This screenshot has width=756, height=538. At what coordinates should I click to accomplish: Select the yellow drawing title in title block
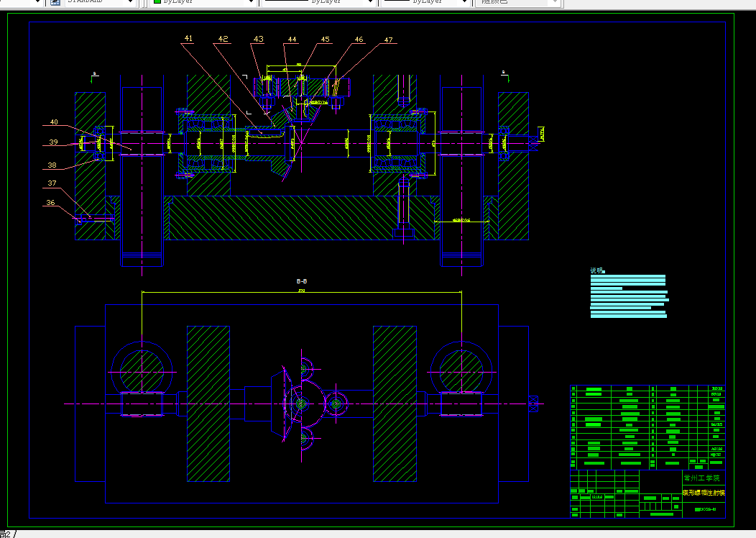704,493
